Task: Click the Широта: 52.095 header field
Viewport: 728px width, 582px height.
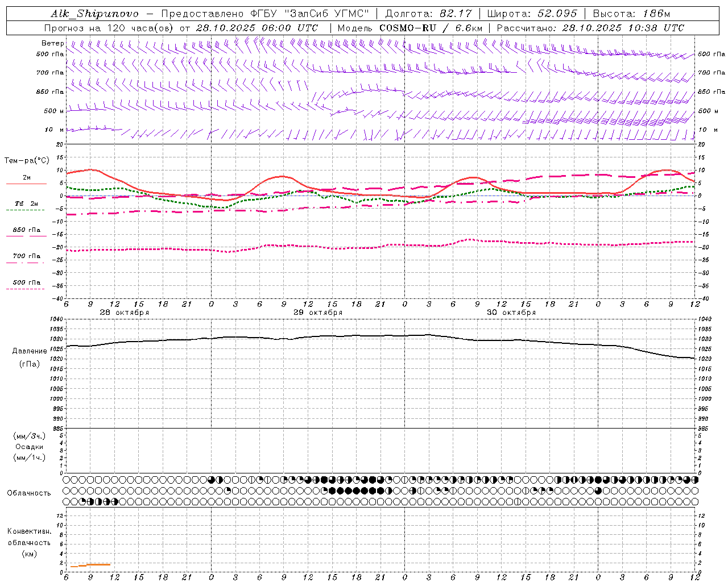Action: pyautogui.click(x=532, y=14)
